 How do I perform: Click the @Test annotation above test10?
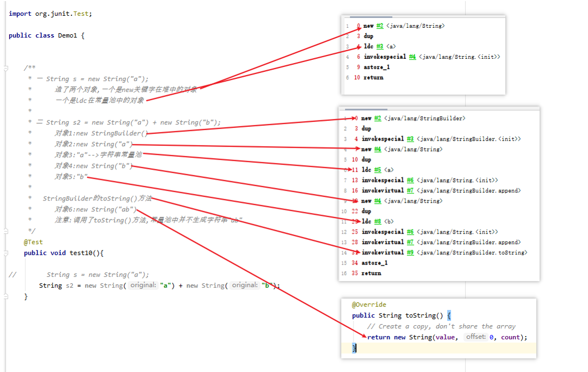(33, 242)
